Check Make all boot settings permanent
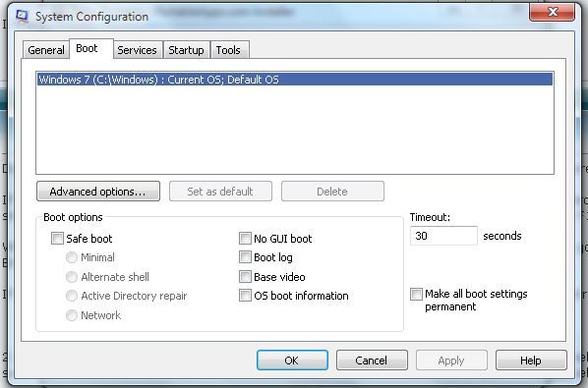This screenshot has width=588, height=388. pos(416,294)
